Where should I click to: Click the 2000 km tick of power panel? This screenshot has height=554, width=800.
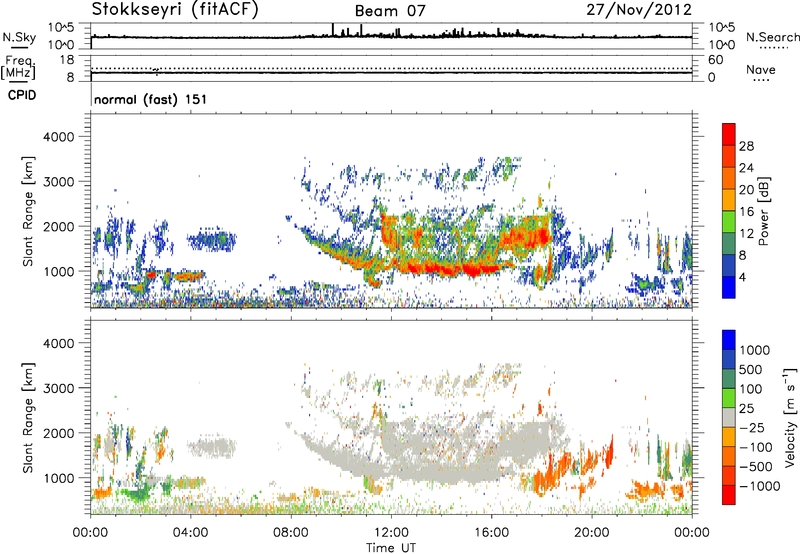coord(59,226)
